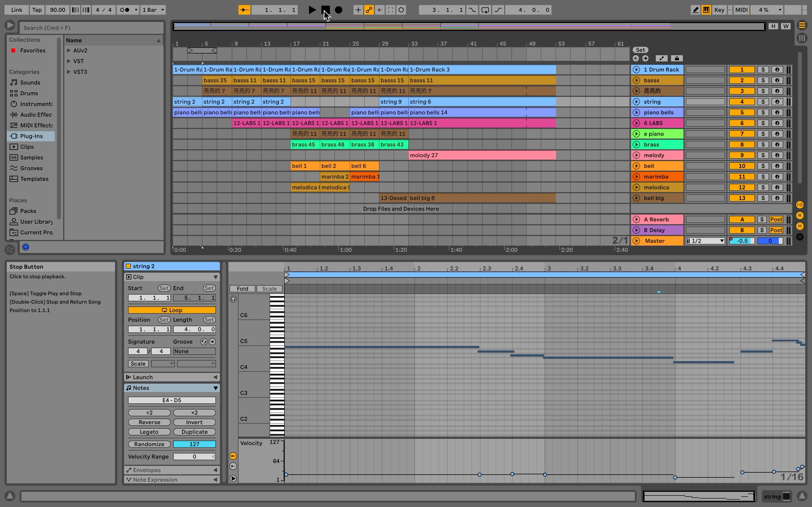Toggle the clip Loop button
The width and height of the screenshot is (812, 507).
pyautogui.click(x=171, y=310)
